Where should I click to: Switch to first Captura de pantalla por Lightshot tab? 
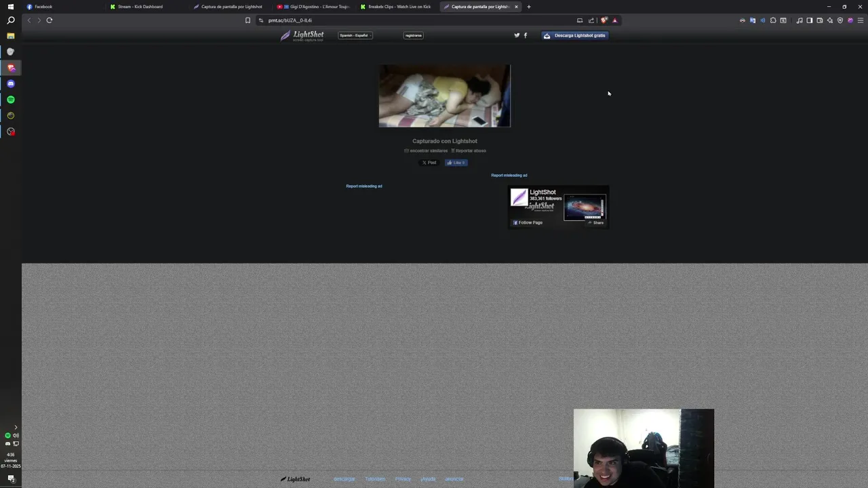(x=231, y=7)
